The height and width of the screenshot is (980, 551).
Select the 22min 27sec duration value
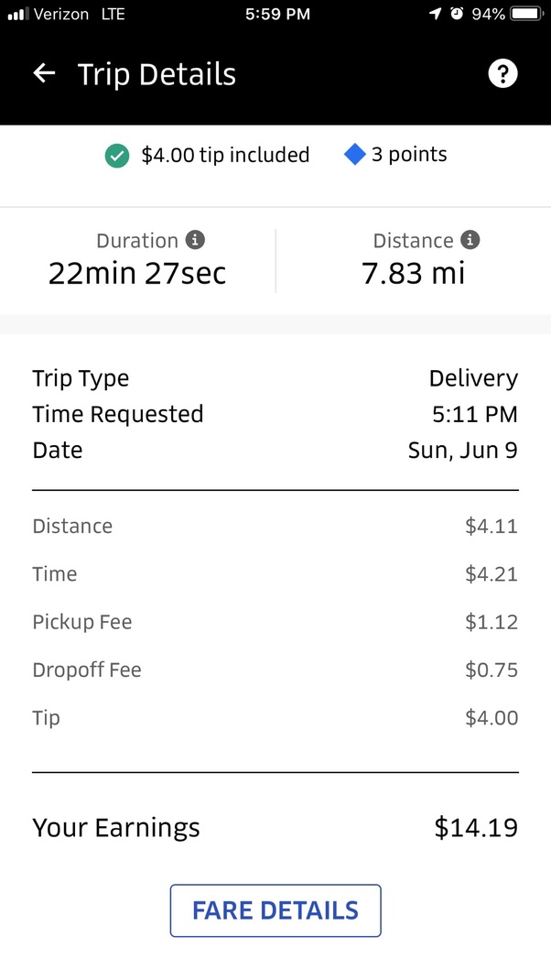pyautogui.click(x=136, y=272)
